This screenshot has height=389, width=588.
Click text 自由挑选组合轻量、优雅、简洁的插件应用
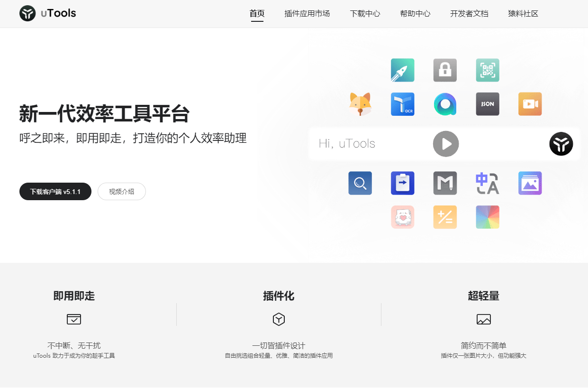click(279, 356)
